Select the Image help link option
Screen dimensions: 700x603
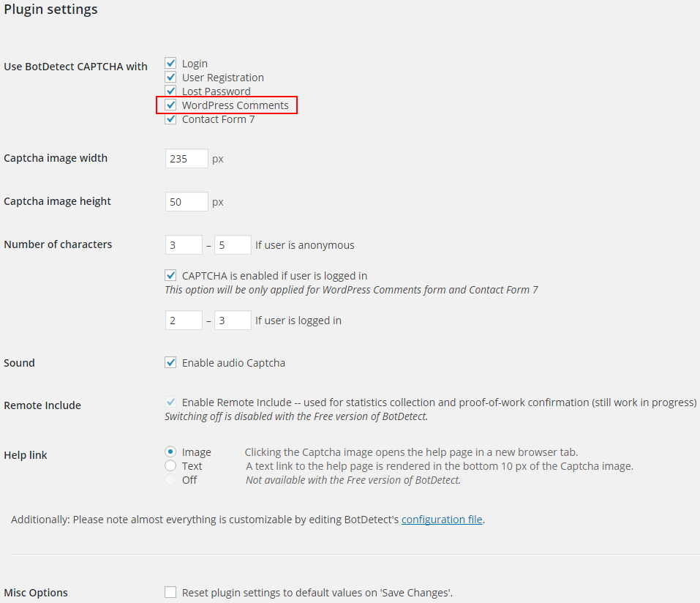point(170,452)
